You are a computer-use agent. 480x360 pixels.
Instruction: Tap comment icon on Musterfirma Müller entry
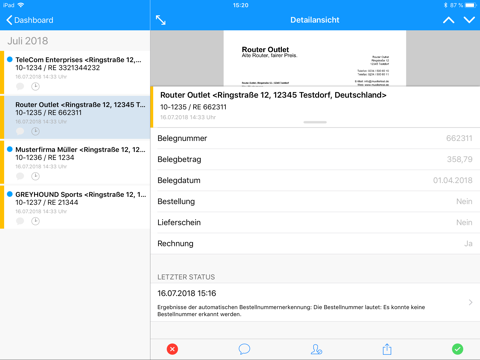tap(20, 176)
